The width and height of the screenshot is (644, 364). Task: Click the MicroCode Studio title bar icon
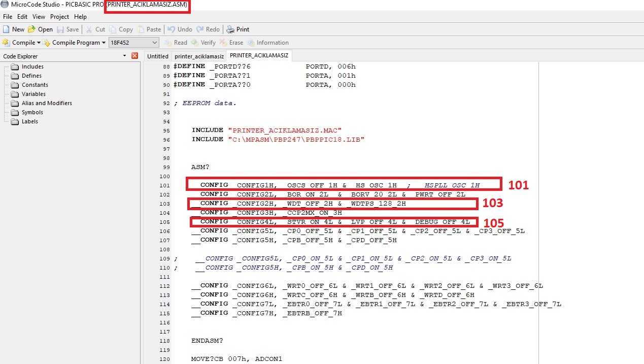click(5, 5)
